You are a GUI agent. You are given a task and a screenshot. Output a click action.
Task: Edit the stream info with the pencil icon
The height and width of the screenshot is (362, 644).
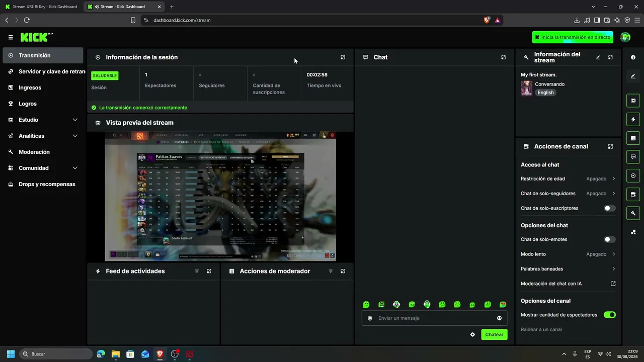pos(598,57)
